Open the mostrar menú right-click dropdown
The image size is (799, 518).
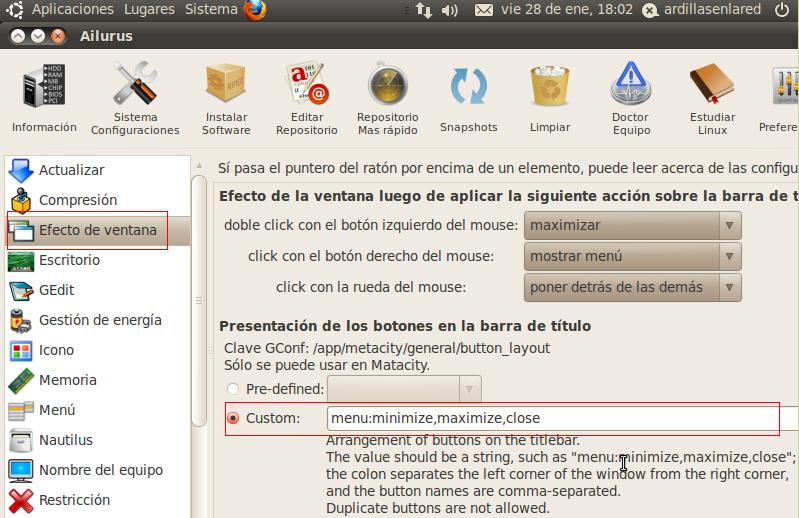pos(632,256)
